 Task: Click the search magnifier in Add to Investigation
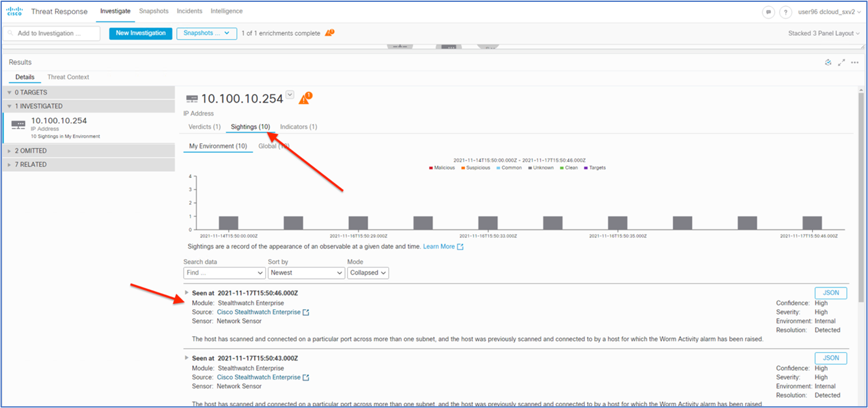[x=11, y=33]
